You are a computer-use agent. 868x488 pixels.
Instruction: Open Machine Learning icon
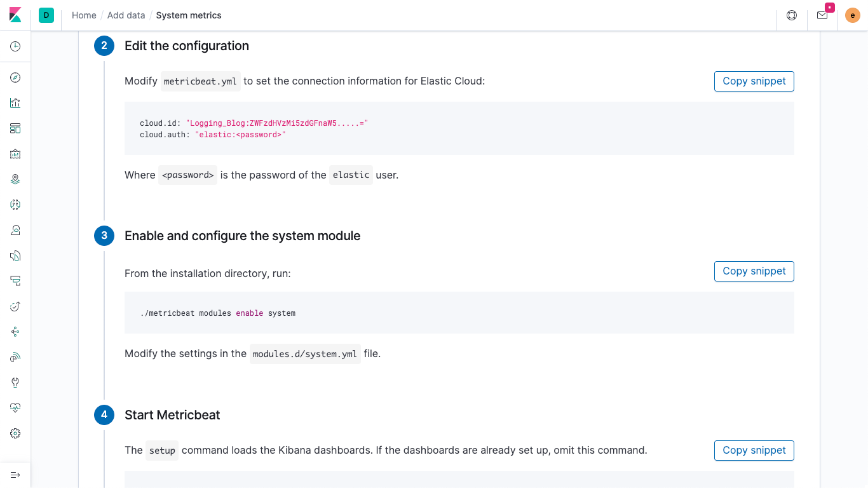click(x=15, y=205)
